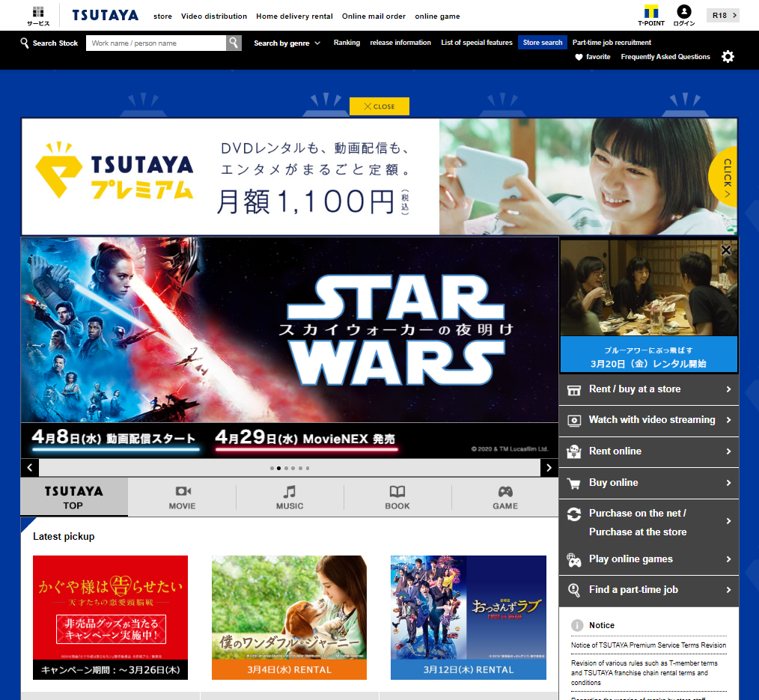
Task: Read Notice of TSUTAYA Premium Service Terms
Action: click(649, 645)
